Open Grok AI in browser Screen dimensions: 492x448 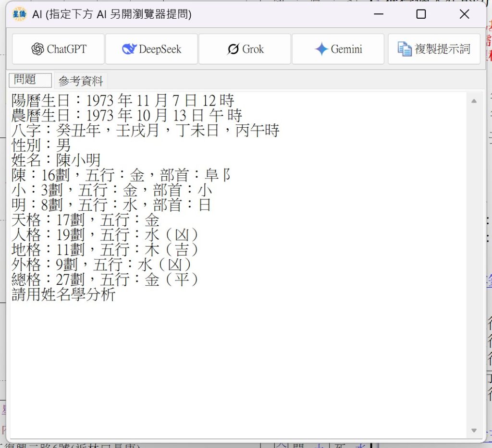tap(245, 49)
